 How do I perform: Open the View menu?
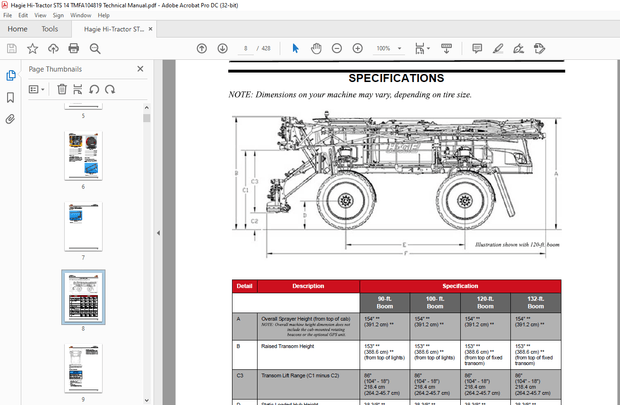(x=40, y=15)
